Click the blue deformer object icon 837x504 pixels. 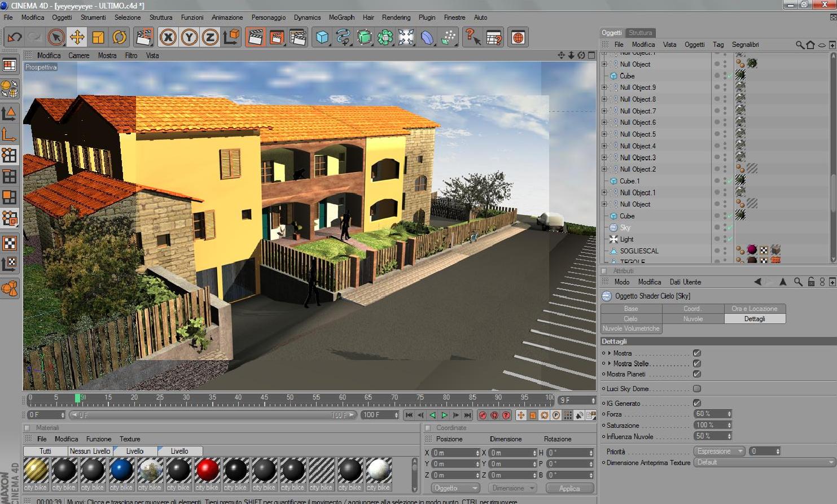(x=427, y=37)
